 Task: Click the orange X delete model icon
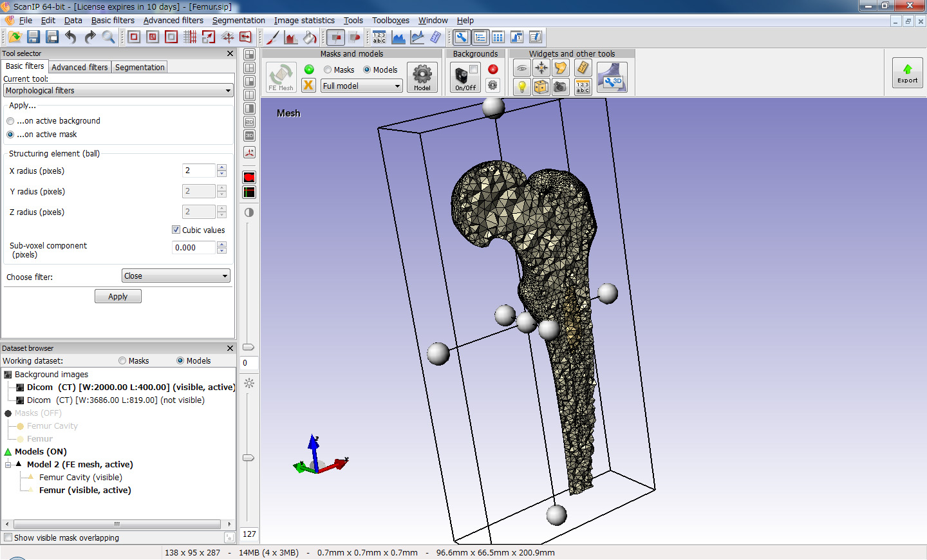tap(309, 85)
